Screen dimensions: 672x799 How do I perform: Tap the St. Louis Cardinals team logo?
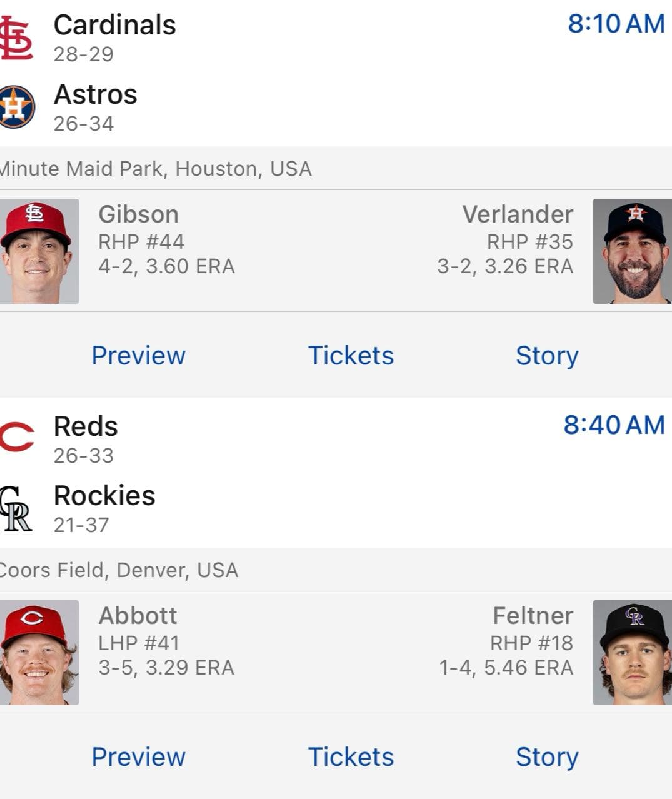16,38
